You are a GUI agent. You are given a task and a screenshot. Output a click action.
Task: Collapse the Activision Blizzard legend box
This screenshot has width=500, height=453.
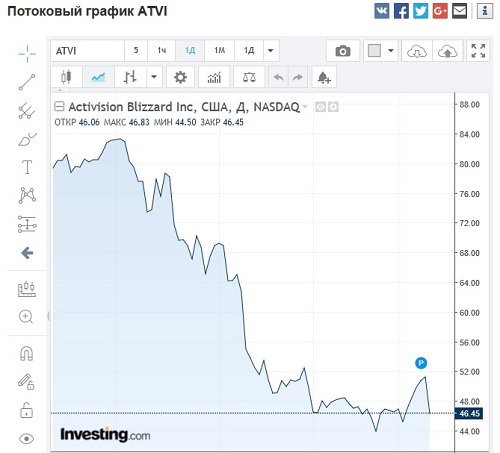(x=59, y=107)
